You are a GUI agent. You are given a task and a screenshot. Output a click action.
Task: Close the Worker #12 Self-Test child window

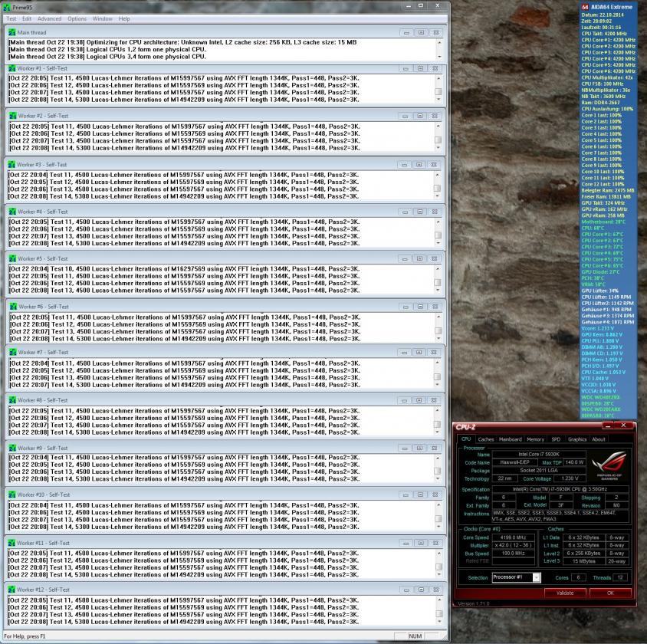(435, 590)
